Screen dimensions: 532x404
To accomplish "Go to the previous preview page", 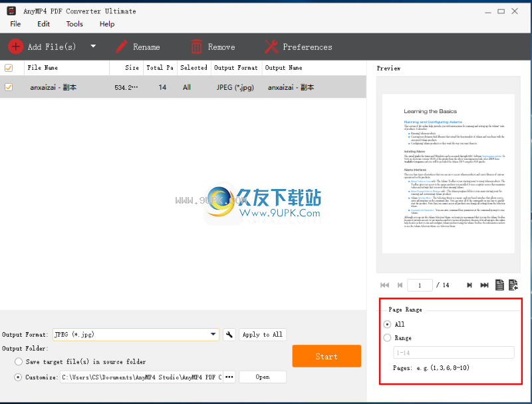I will coord(400,285).
